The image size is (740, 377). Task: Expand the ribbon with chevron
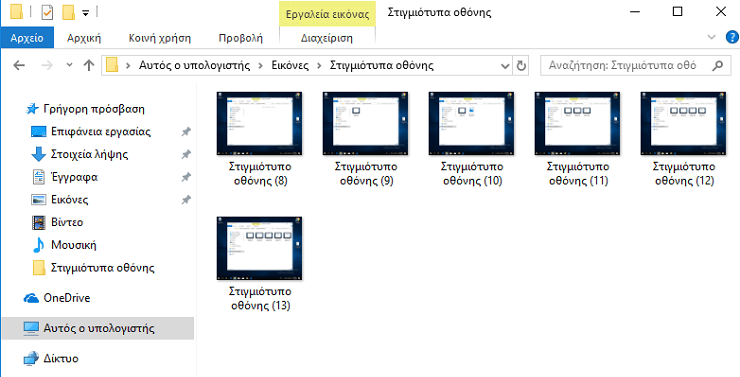(x=712, y=37)
